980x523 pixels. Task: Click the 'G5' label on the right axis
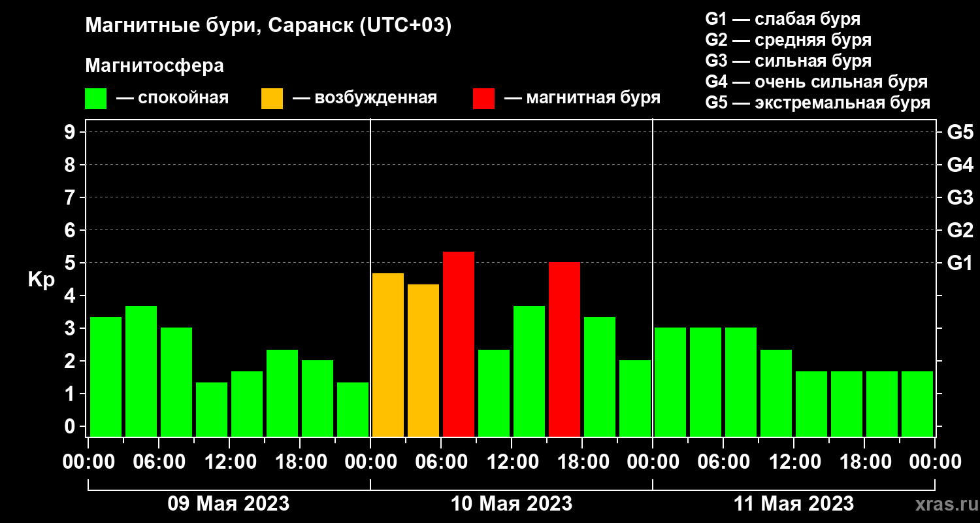pyautogui.click(x=960, y=133)
